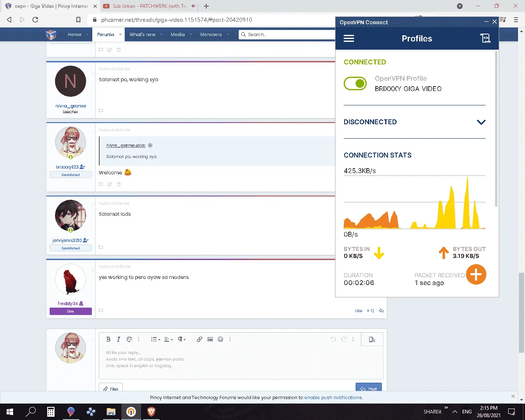Dismiss the push notification permission bar

click(x=513, y=396)
